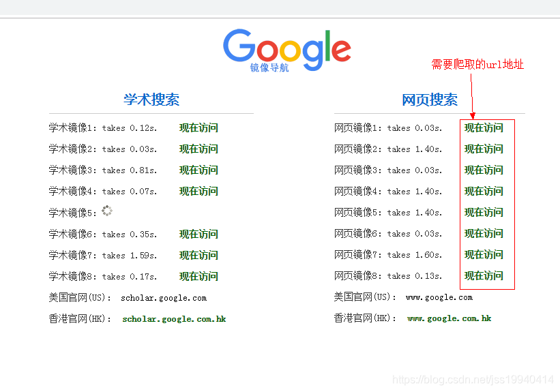Viewport: 560px width, 392px height.
Task: Click the 网页镜像4: takes 1.40s. text
Action: click(x=388, y=191)
